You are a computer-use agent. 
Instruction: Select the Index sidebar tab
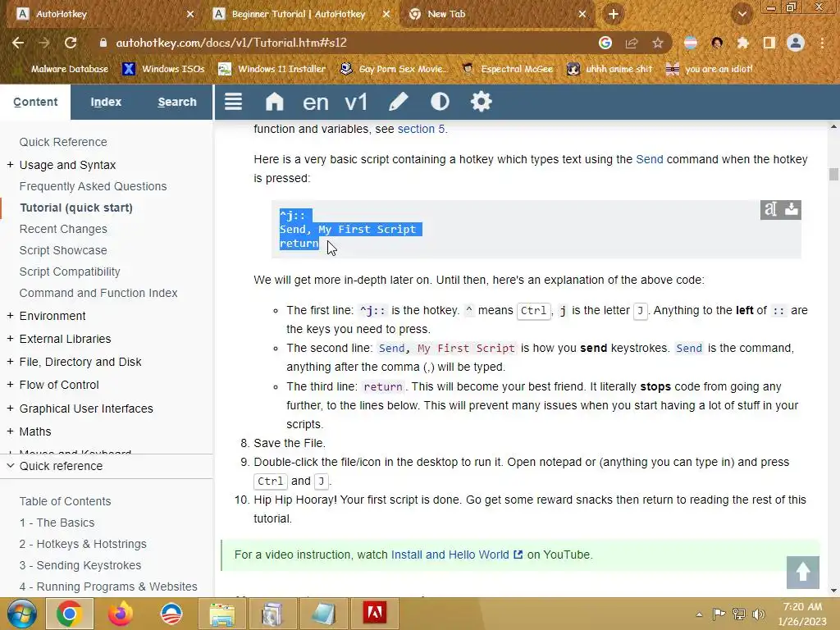click(106, 102)
